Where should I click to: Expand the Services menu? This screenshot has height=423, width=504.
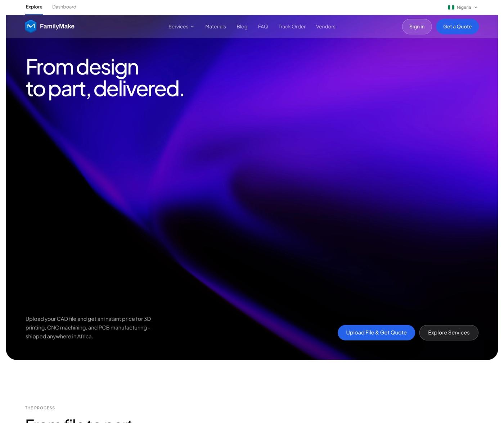point(181,27)
